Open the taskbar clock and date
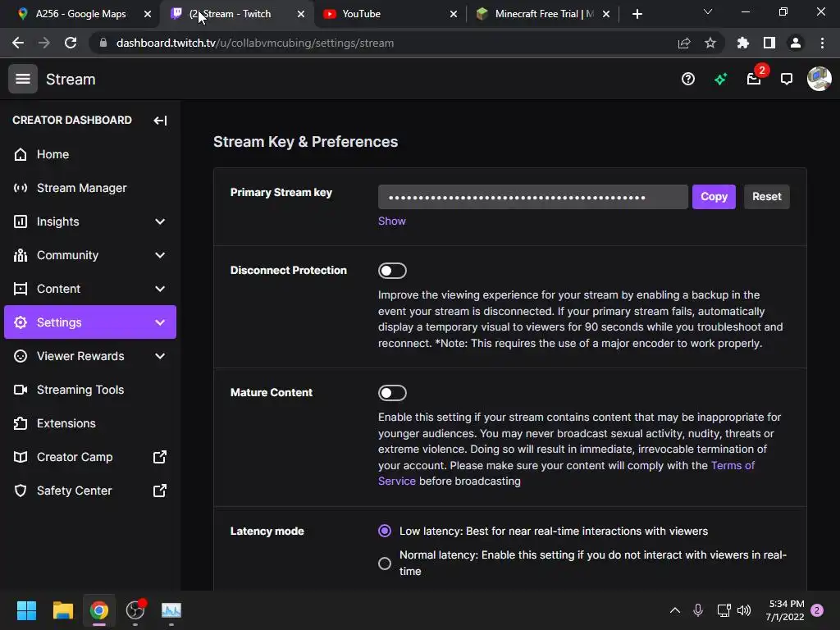 pos(785,610)
